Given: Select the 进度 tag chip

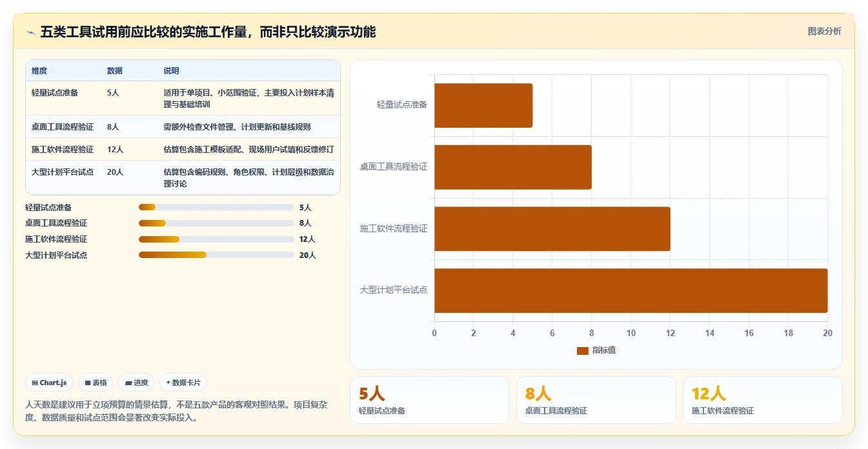Looking at the screenshot, I should click(136, 383).
